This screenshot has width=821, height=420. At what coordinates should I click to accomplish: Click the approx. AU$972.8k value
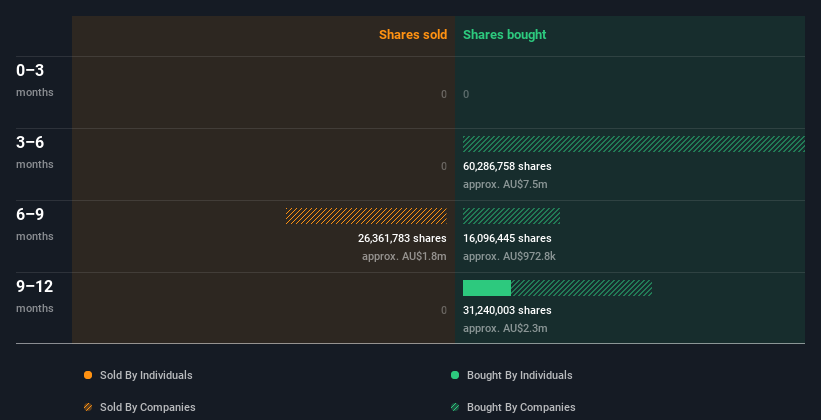(x=509, y=257)
